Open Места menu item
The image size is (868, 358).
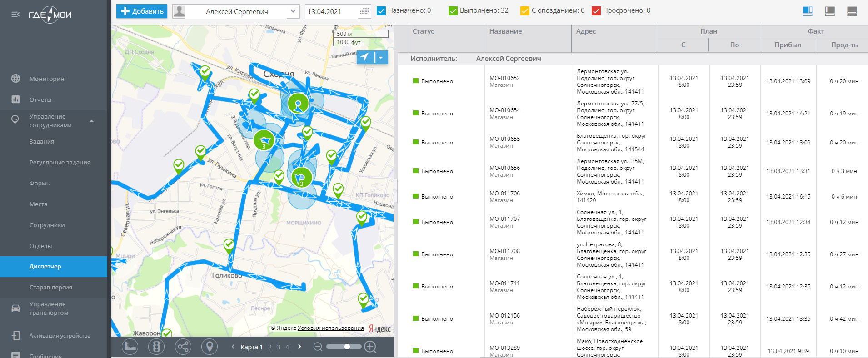(x=39, y=204)
